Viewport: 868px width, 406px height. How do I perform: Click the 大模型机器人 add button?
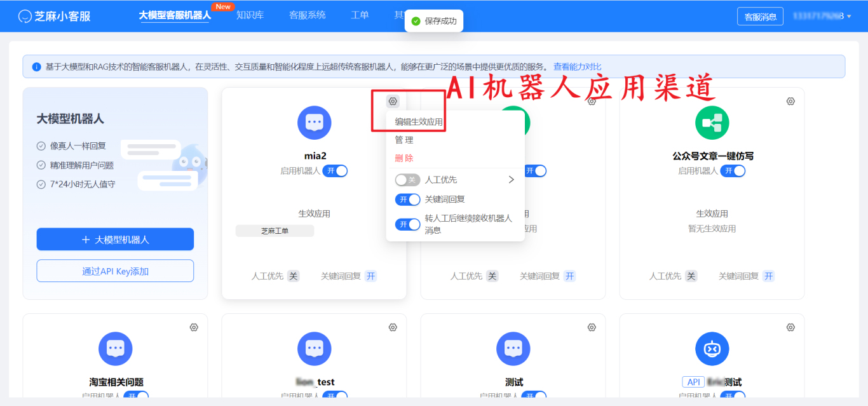click(x=115, y=239)
